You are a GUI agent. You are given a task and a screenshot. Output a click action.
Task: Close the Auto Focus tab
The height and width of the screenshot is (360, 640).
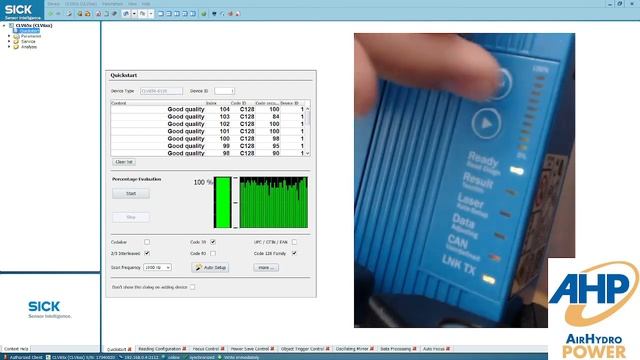(x=448, y=349)
